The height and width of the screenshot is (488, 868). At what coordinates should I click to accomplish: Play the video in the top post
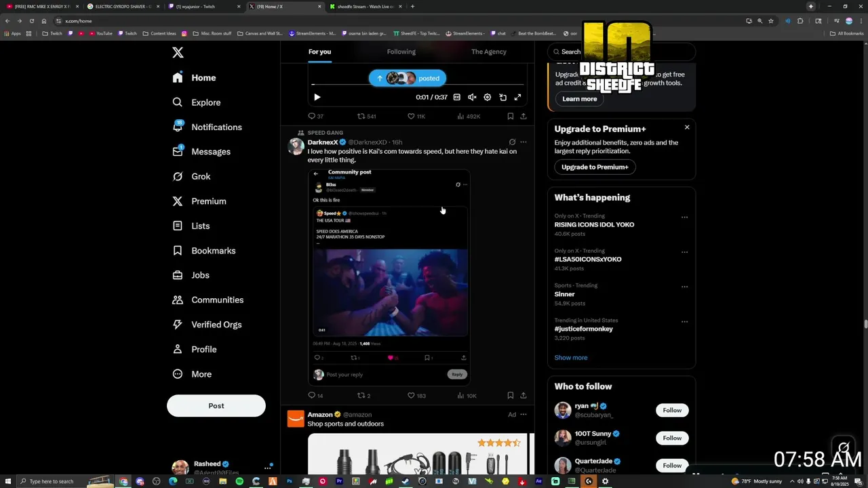(x=317, y=97)
